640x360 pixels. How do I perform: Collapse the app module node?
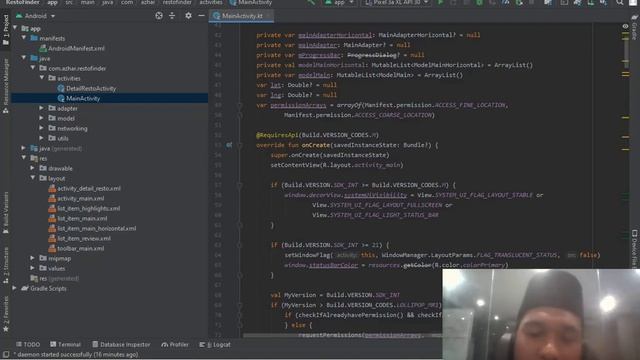pyautogui.click(x=15, y=28)
